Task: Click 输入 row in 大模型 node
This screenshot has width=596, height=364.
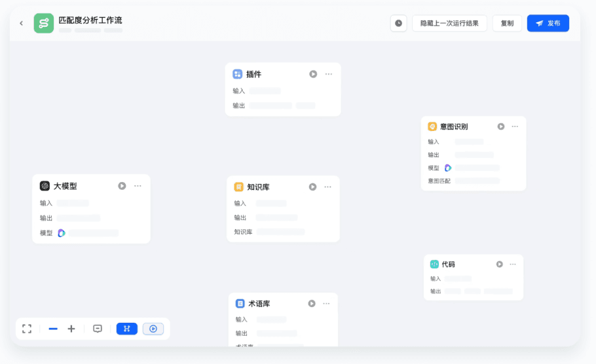Action: tap(64, 204)
